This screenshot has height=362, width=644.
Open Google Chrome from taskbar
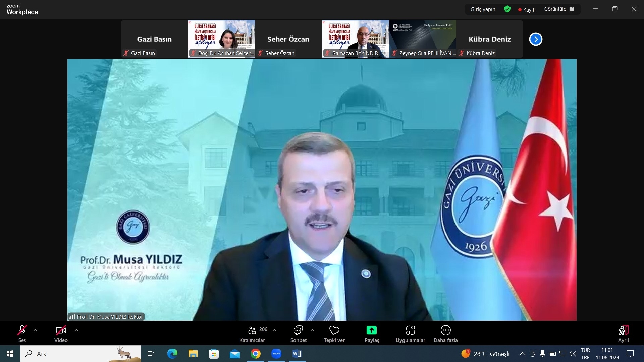click(256, 354)
